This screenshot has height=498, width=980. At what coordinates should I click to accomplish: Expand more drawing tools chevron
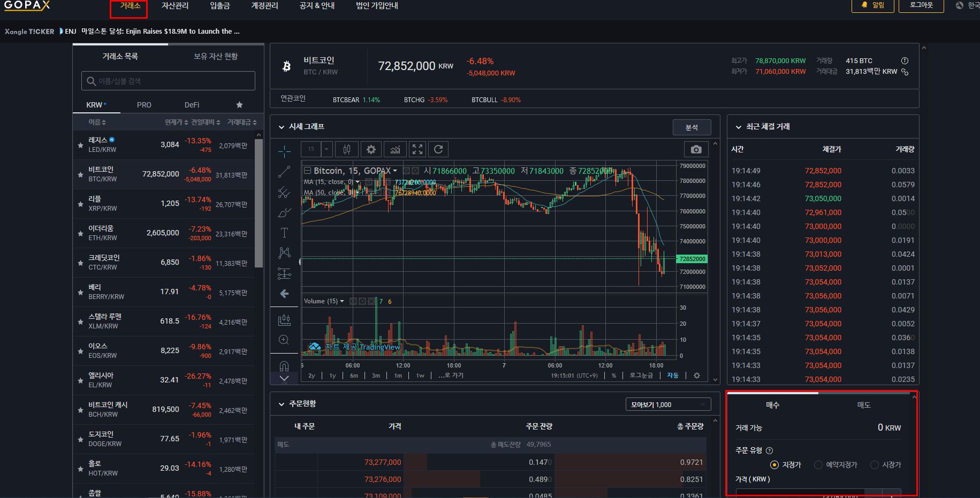pyautogui.click(x=284, y=378)
